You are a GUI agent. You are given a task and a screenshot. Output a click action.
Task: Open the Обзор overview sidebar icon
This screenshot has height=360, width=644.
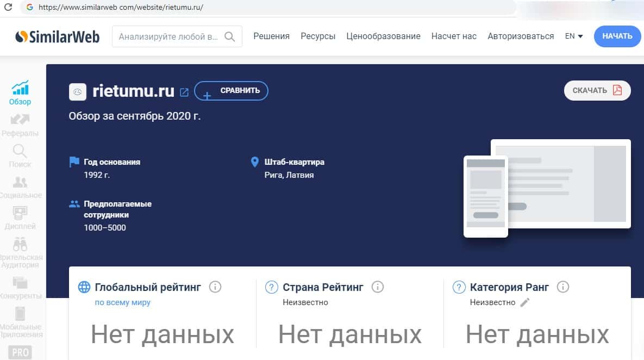20,88
